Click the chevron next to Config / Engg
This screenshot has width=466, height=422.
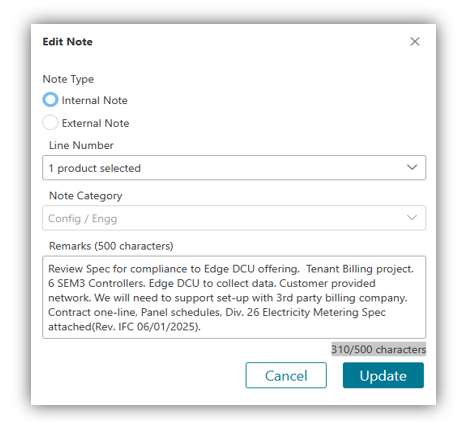pyautogui.click(x=412, y=218)
